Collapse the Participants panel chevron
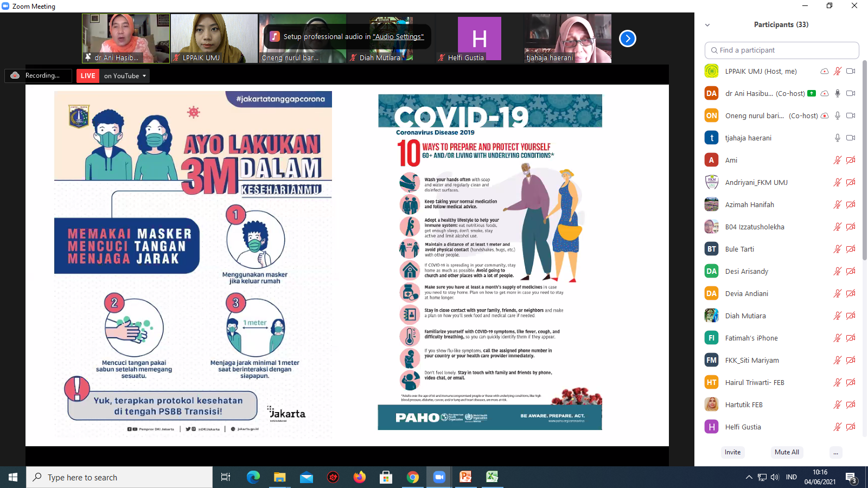Viewport: 868px width, 488px height. tap(707, 25)
